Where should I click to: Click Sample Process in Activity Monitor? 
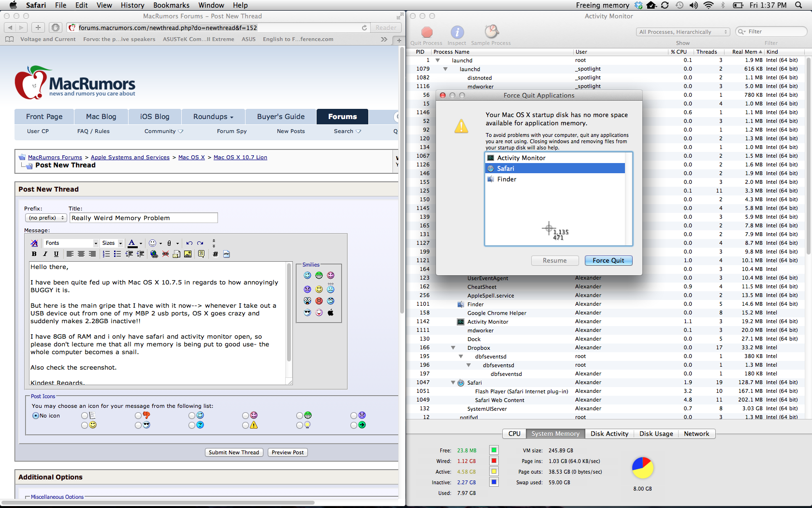coord(491,36)
